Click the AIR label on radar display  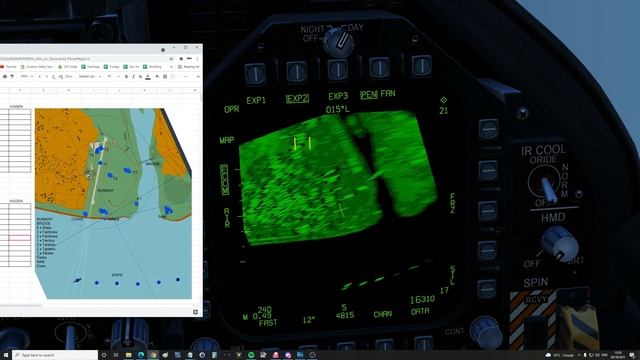pos(227,218)
